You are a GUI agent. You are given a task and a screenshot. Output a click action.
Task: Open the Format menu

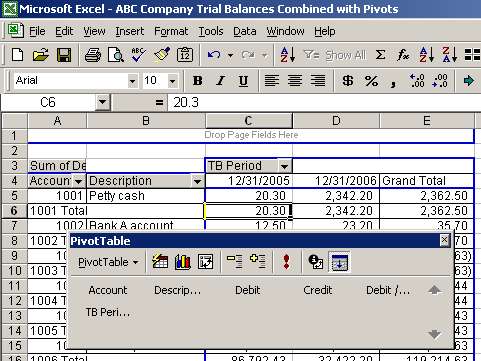(171, 31)
